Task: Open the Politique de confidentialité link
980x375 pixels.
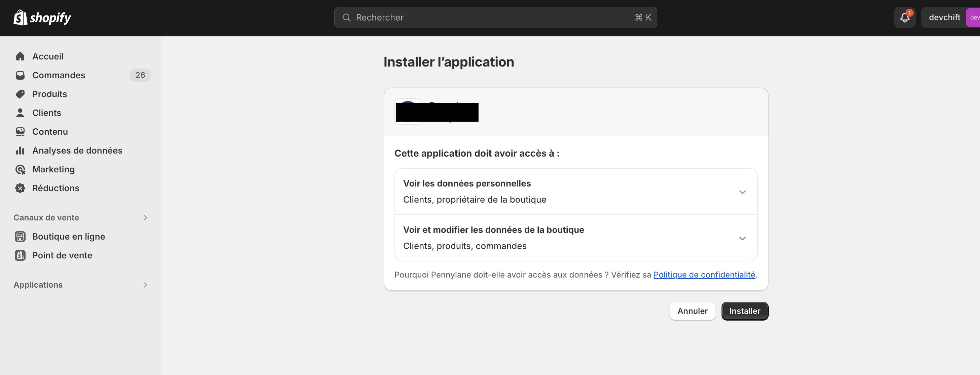Action: click(704, 275)
